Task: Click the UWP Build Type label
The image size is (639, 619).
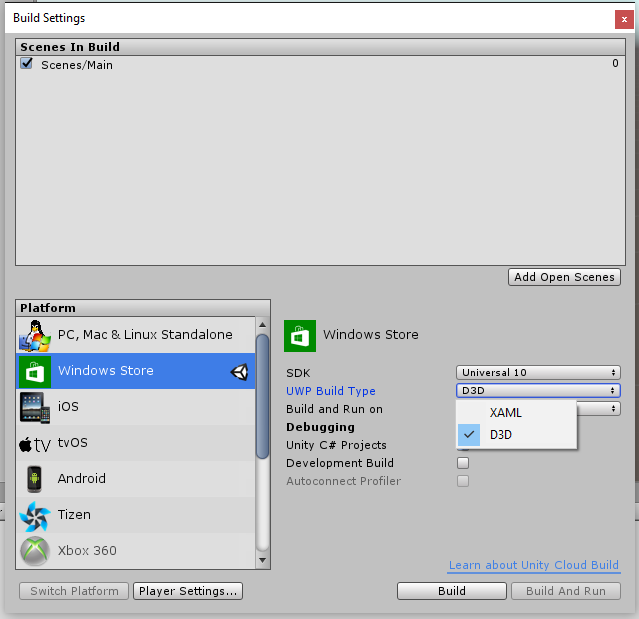Action: pyautogui.click(x=331, y=391)
